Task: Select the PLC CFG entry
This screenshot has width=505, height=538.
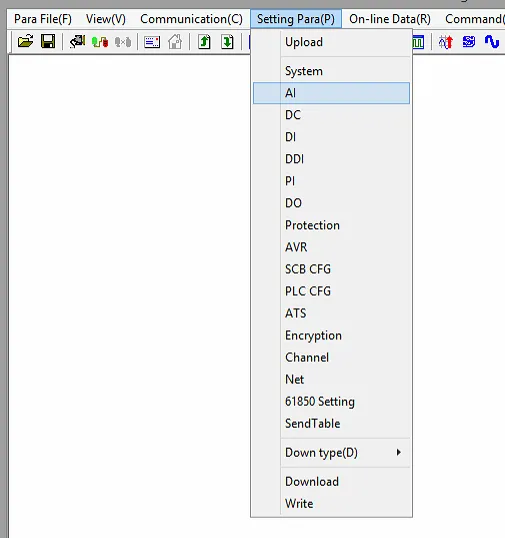Action: 331,291
